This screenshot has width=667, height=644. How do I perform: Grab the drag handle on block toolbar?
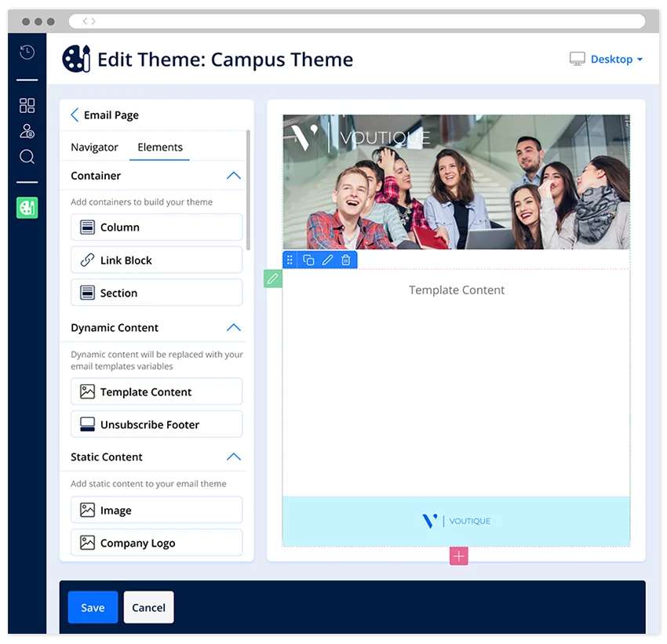(290, 260)
